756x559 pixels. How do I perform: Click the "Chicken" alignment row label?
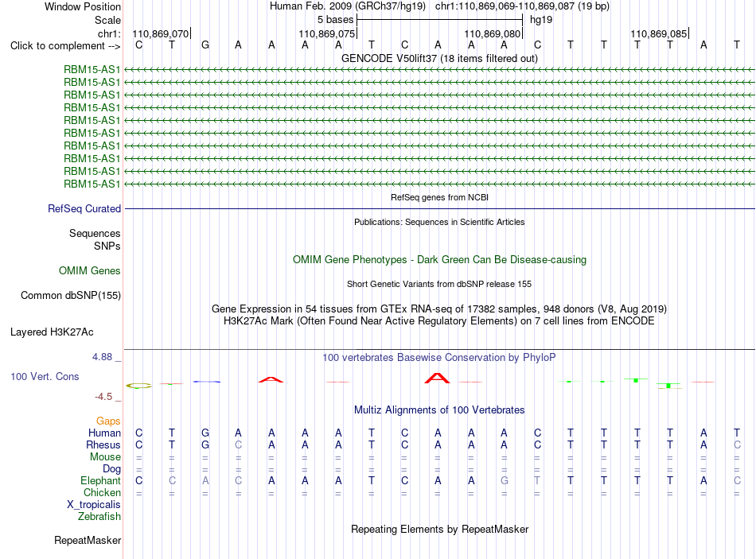click(x=102, y=492)
